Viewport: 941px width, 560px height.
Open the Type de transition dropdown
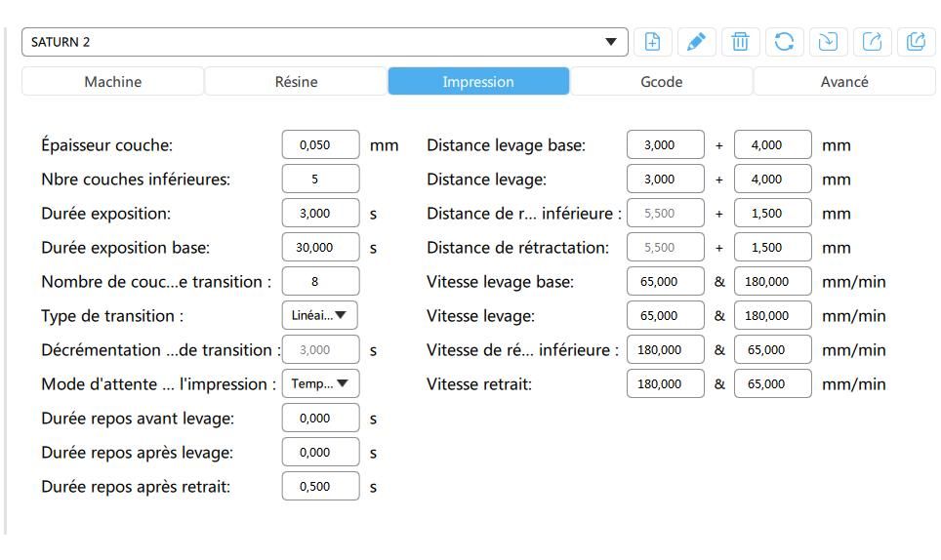pyautogui.click(x=320, y=315)
